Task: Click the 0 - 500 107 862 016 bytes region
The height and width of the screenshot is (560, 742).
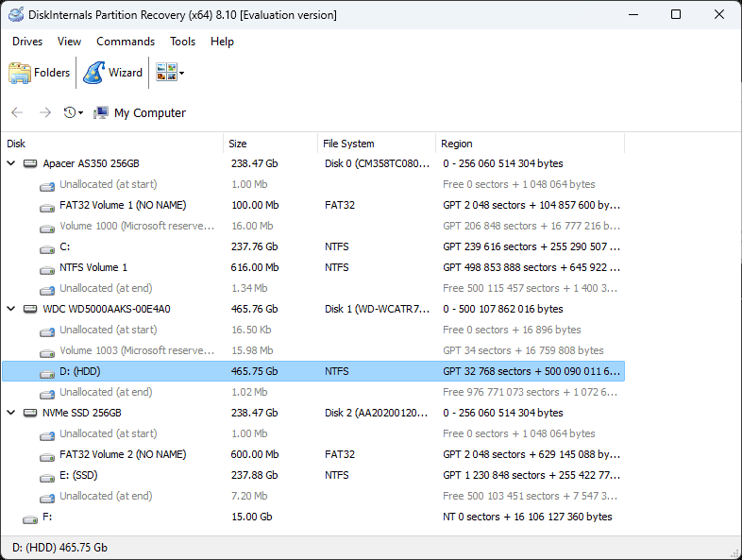Action: pyautogui.click(x=503, y=309)
